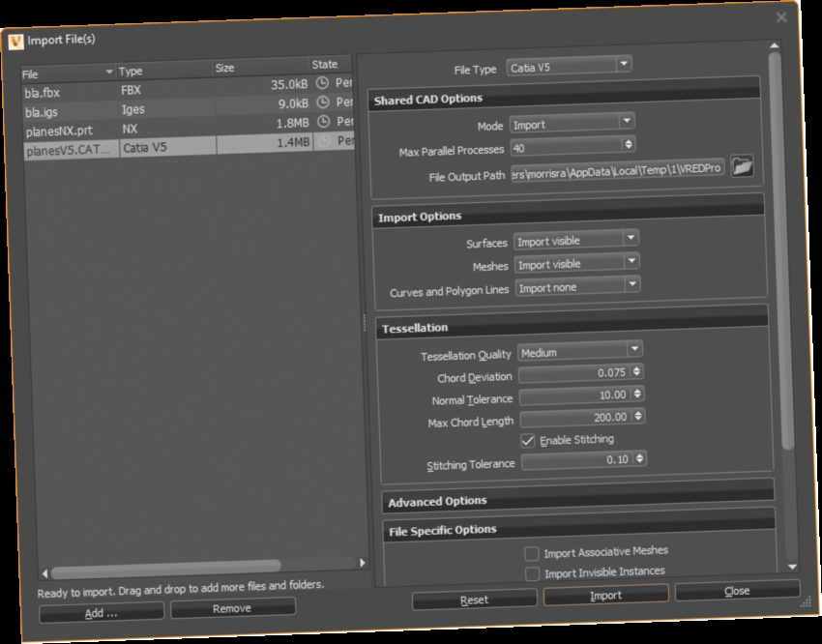Check the Import Invisible Instances option
822x644 pixels.
[x=532, y=571]
